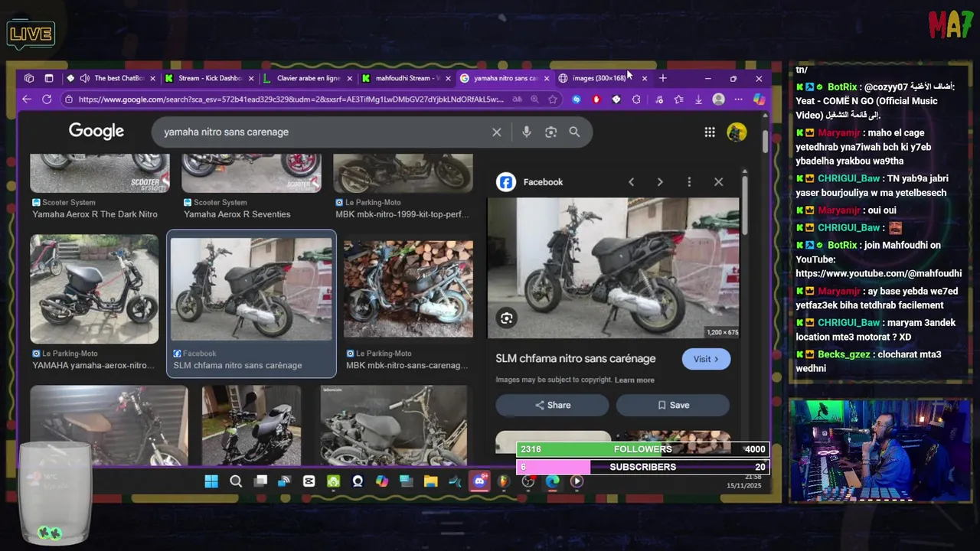980x551 pixels.
Task: Open the YouTube mahfoudhi link in chat
Action: pos(878,273)
